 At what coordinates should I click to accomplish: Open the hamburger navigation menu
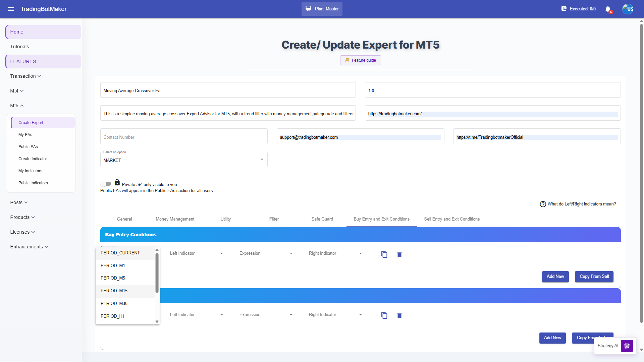coord(11,9)
